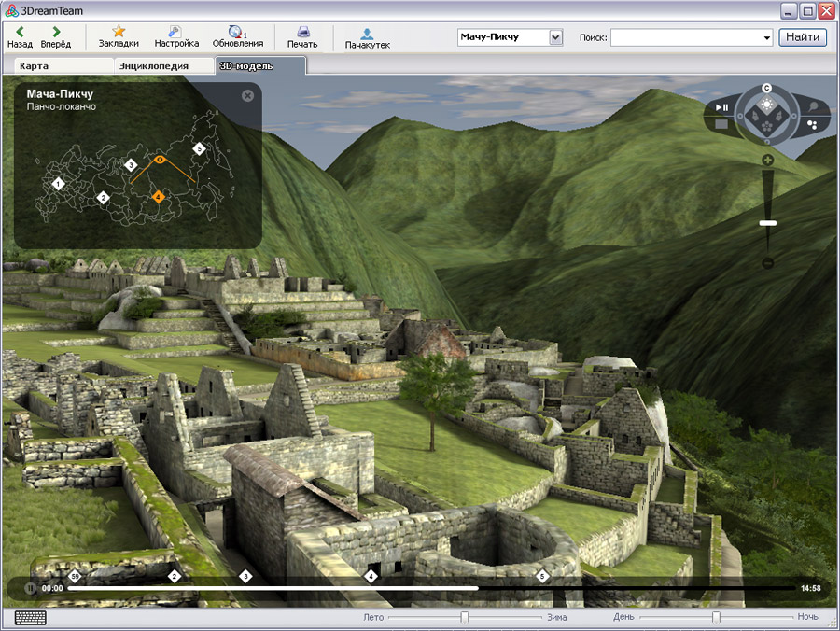Click the Вперёд forward arrow icon
The height and width of the screenshot is (631, 840).
[x=55, y=32]
